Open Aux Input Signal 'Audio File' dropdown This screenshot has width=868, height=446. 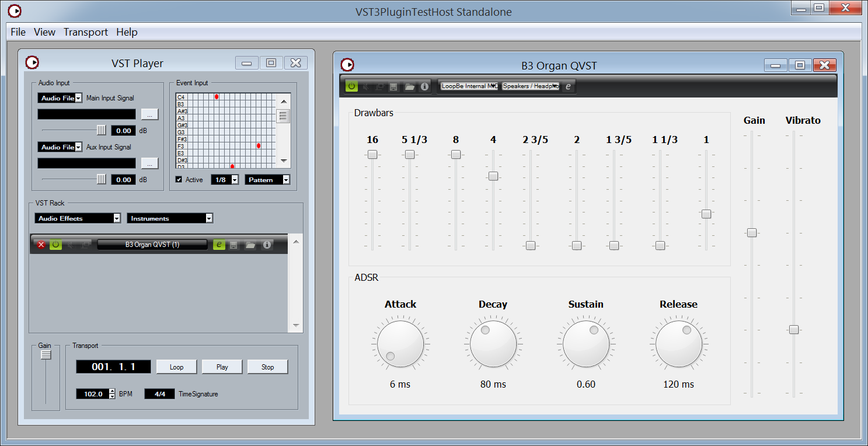pos(60,147)
